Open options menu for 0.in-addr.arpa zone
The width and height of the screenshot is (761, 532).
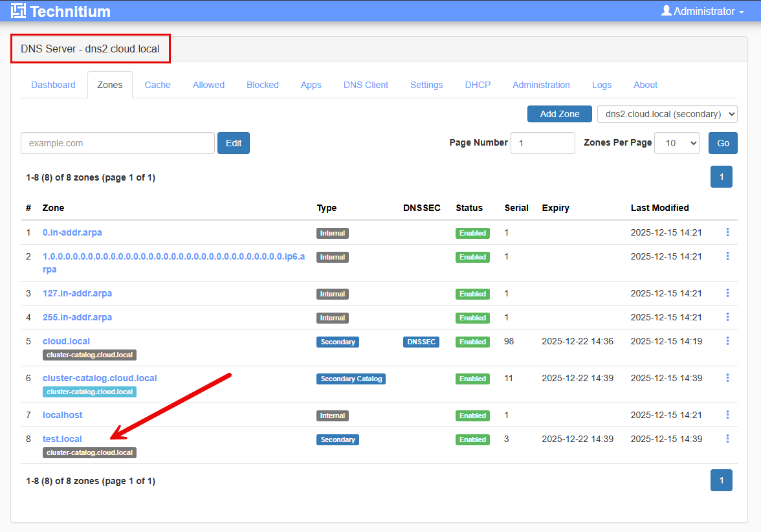click(x=727, y=232)
